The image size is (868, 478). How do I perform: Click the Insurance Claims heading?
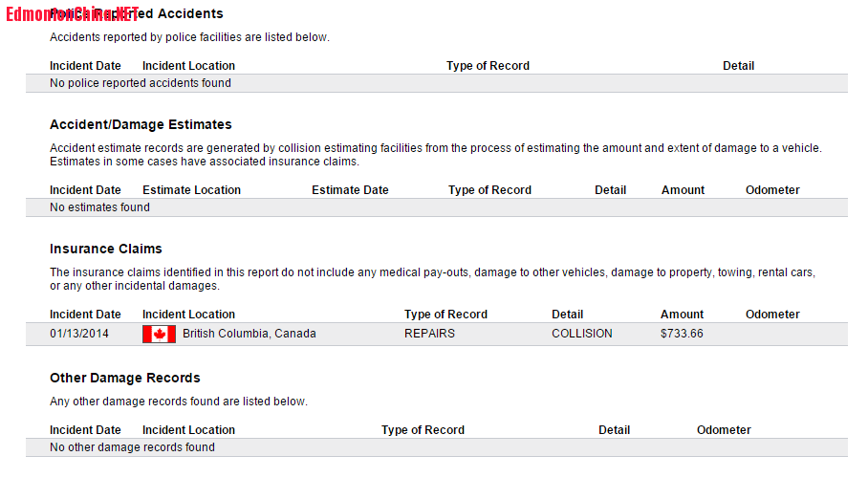[106, 249]
